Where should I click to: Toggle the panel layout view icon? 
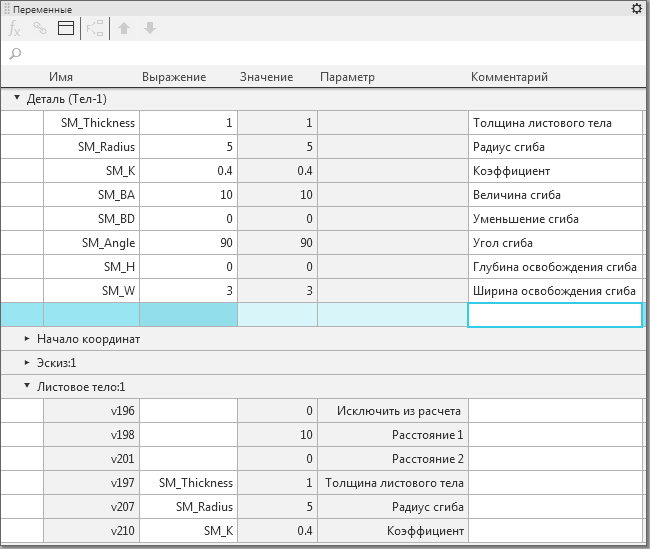click(66, 29)
